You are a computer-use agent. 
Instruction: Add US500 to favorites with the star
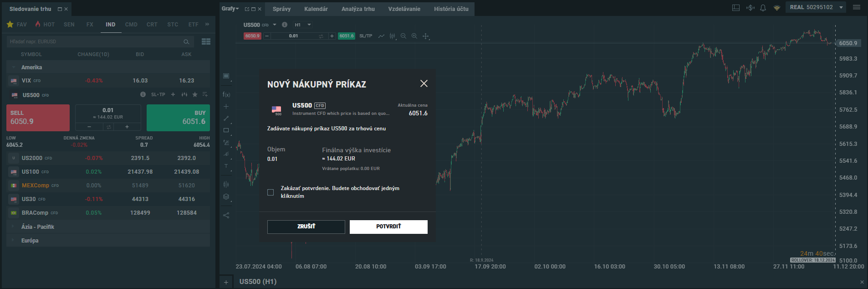pyautogui.click(x=195, y=95)
